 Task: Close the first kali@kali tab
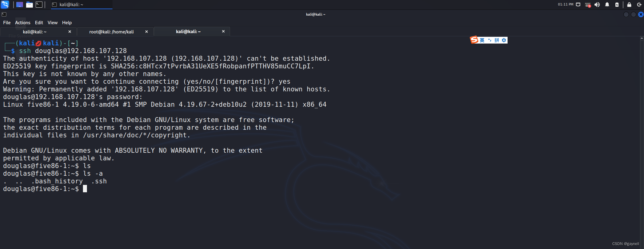click(x=70, y=32)
